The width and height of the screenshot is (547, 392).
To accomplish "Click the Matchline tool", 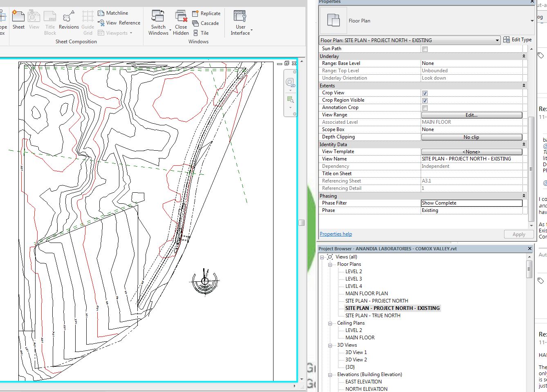I will point(113,13).
